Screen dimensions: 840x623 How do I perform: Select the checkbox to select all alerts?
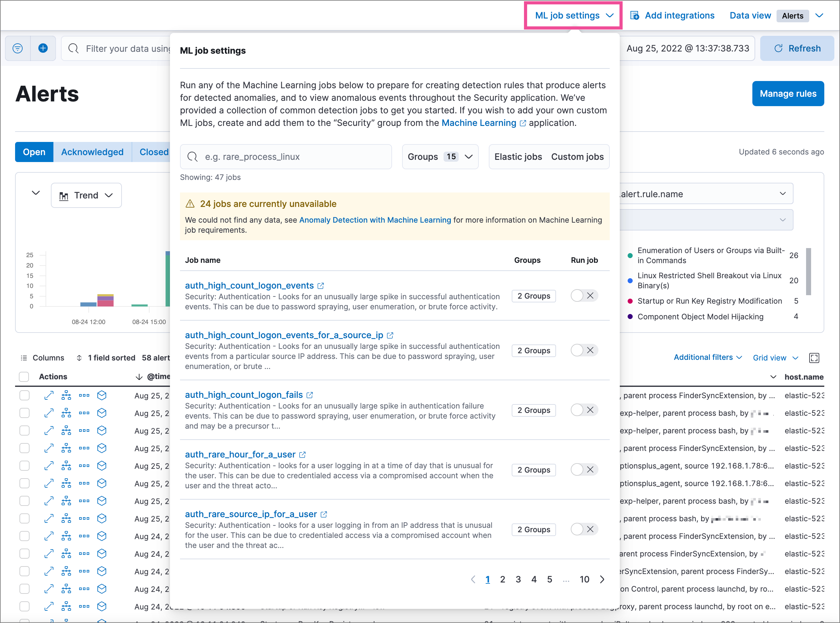[24, 377]
